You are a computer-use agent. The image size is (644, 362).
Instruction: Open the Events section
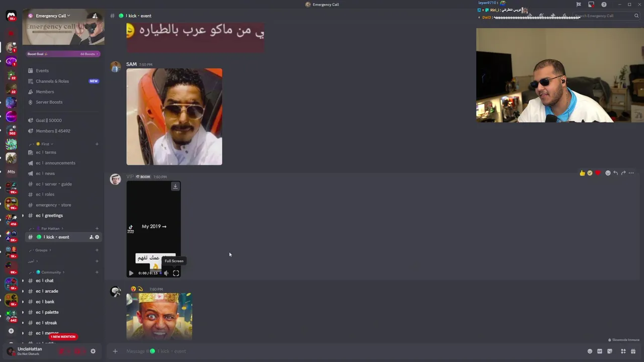tap(63, 70)
